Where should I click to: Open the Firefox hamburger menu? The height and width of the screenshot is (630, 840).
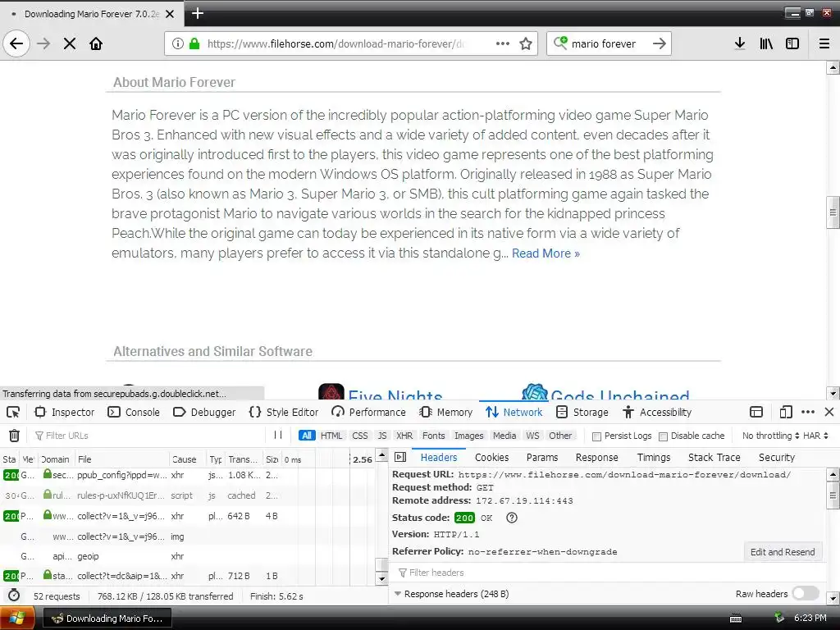pos(824,43)
